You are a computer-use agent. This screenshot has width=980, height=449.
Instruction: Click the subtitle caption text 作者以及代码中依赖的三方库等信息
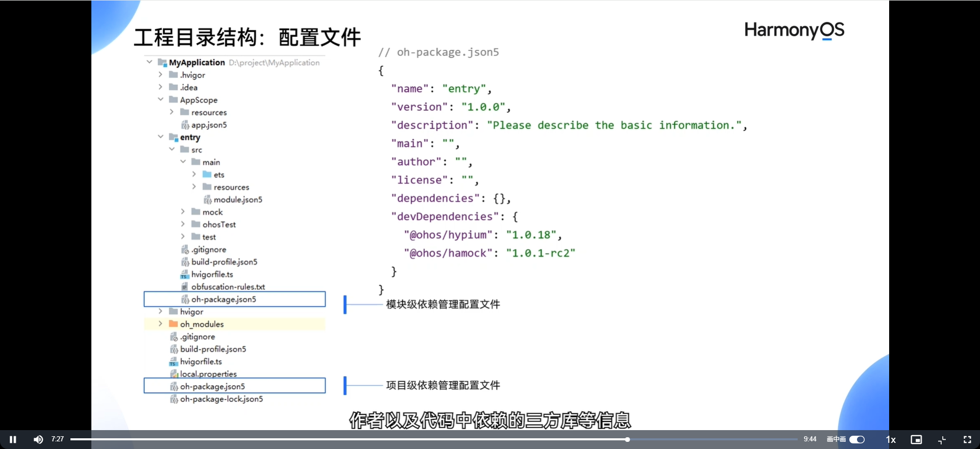pyautogui.click(x=490, y=420)
